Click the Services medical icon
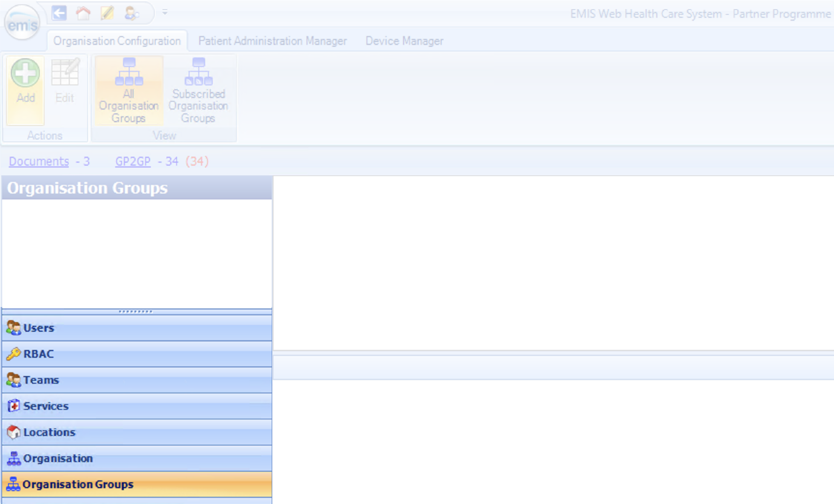 coord(13,406)
